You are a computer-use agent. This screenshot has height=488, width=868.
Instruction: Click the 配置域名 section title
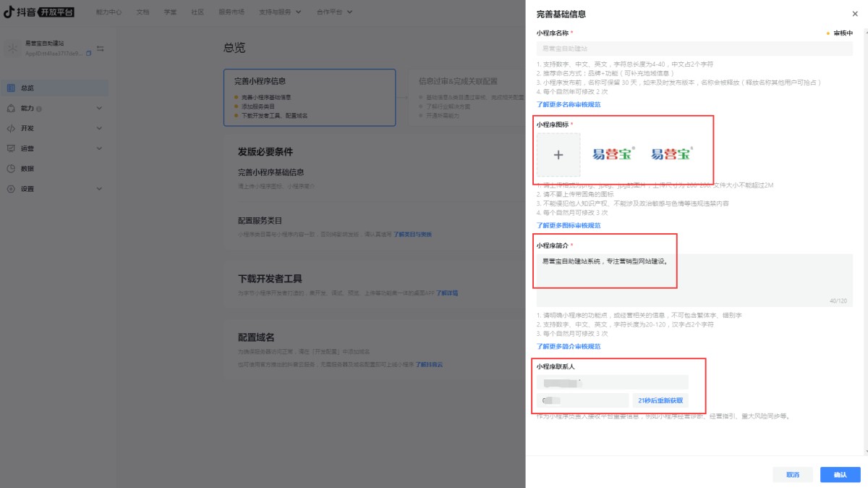[x=256, y=337]
